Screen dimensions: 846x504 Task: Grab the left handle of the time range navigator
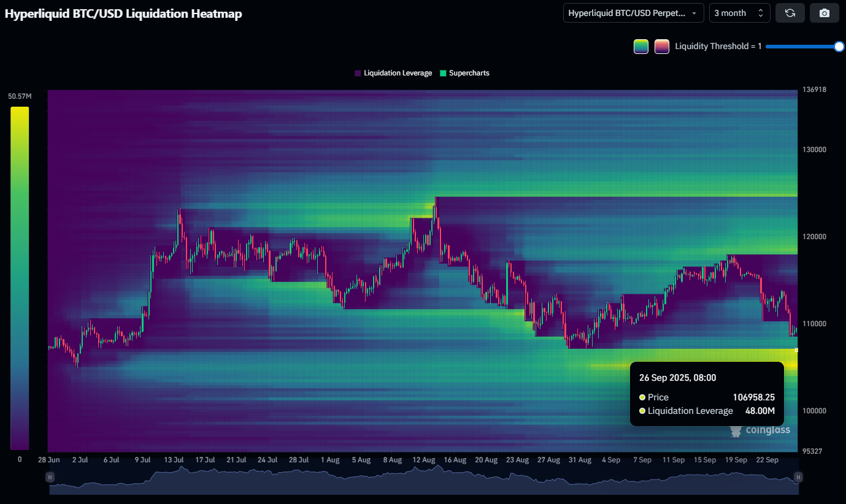coord(50,477)
